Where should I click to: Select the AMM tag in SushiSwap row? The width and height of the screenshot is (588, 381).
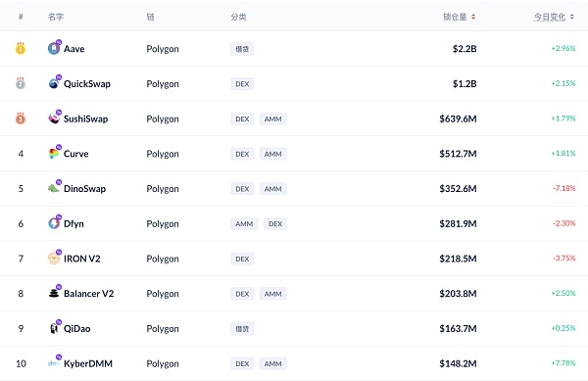273,119
